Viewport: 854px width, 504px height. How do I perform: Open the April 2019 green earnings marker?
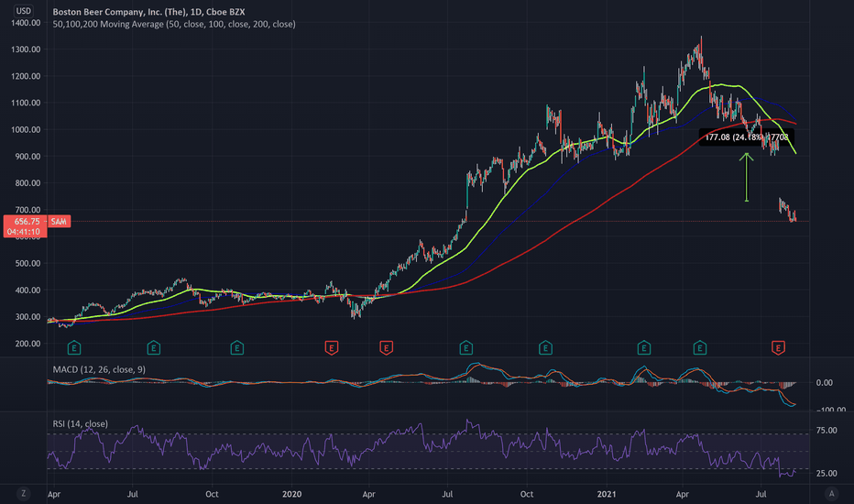(x=74, y=347)
